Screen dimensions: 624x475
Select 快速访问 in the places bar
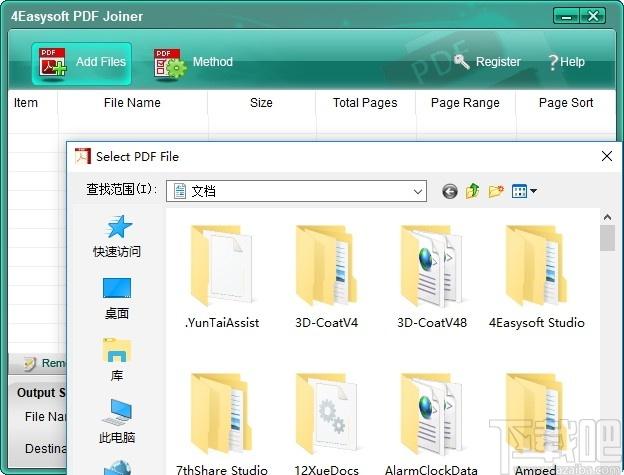tap(117, 236)
